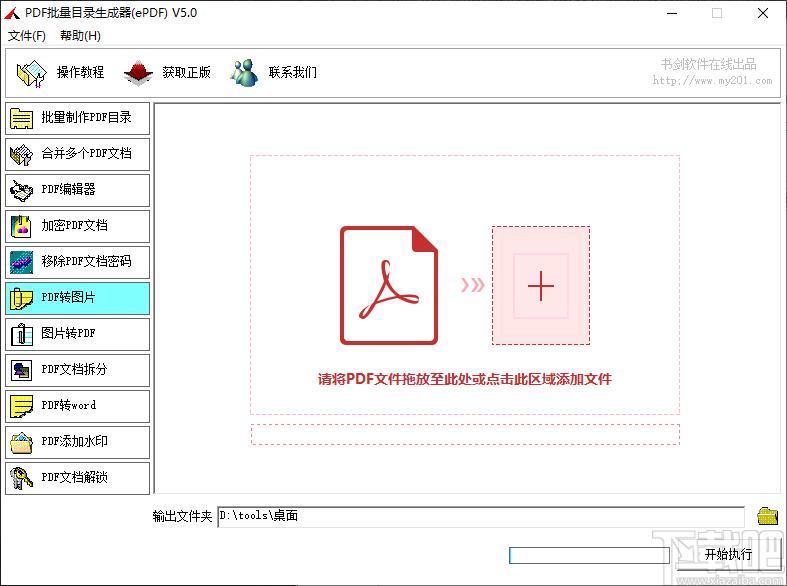The width and height of the screenshot is (787, 586).
Task: Open 移除PDF文档密码 tool
Action: click(x=78, y=262)
